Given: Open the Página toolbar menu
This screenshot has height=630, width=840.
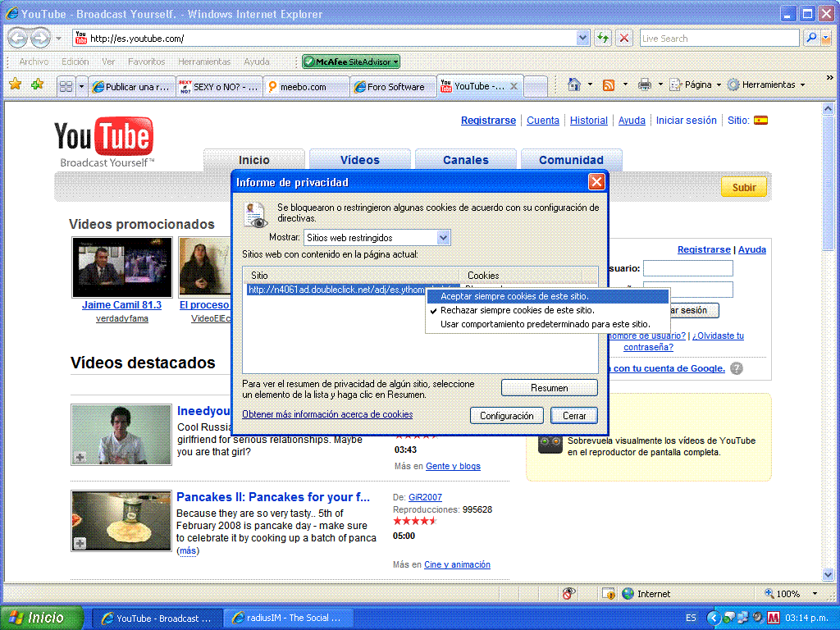Looking at the screenshot, I should [696, 84].
